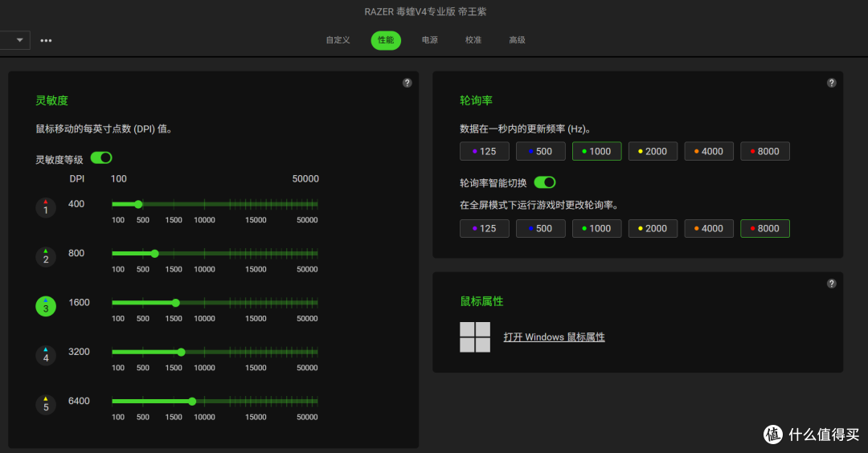This screenshot has height=453, width=868.
Task: Select sensitivity stage 4 icon
Action: point(46,355)
